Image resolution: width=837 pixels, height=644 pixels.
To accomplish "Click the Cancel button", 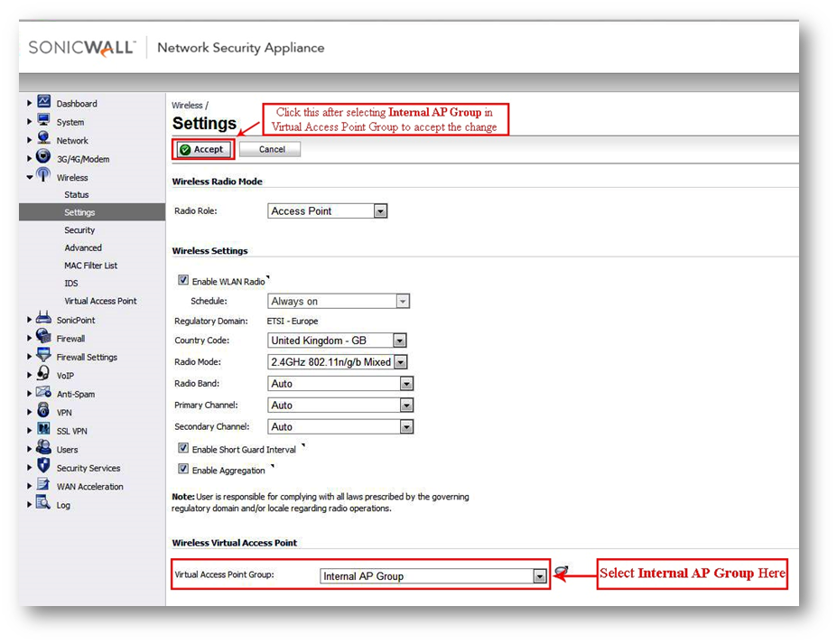I will pos(270,150).
